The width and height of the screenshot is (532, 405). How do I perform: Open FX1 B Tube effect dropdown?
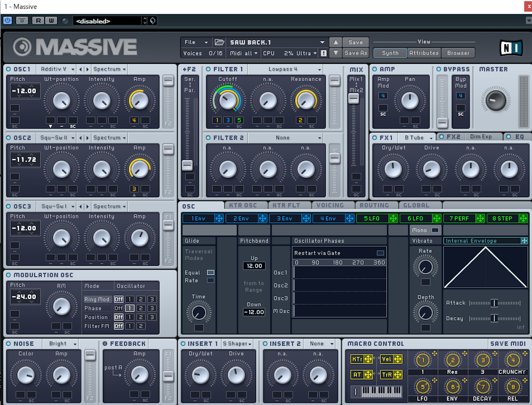coord(417,138)
